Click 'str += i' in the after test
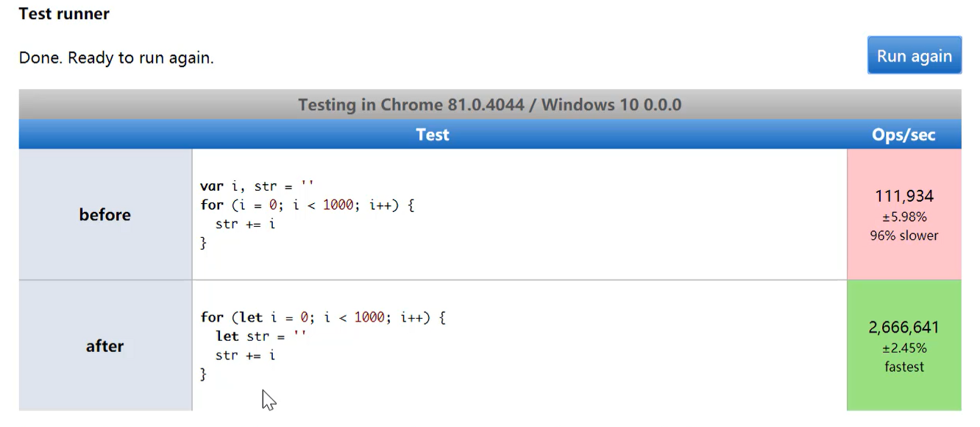This screenshot has width=980, height=427. [245, 356]
